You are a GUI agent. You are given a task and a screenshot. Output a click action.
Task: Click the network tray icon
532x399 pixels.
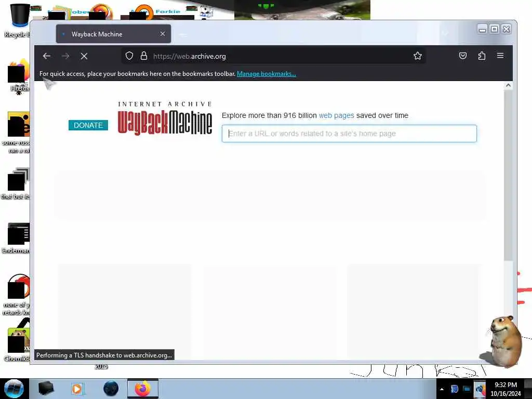(467, 389)
